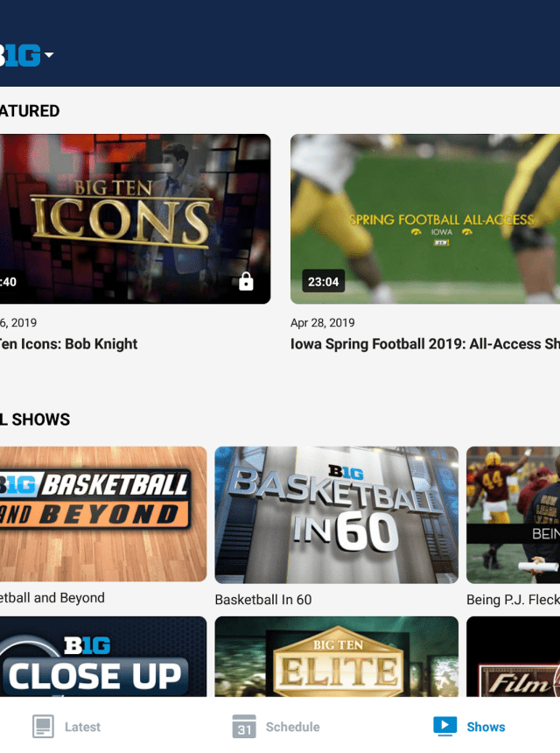Viewport: 560px width, 753px height.
Task: Play Iowa Spring Football All-Access video thumbnail
Action: pos(425,219)
